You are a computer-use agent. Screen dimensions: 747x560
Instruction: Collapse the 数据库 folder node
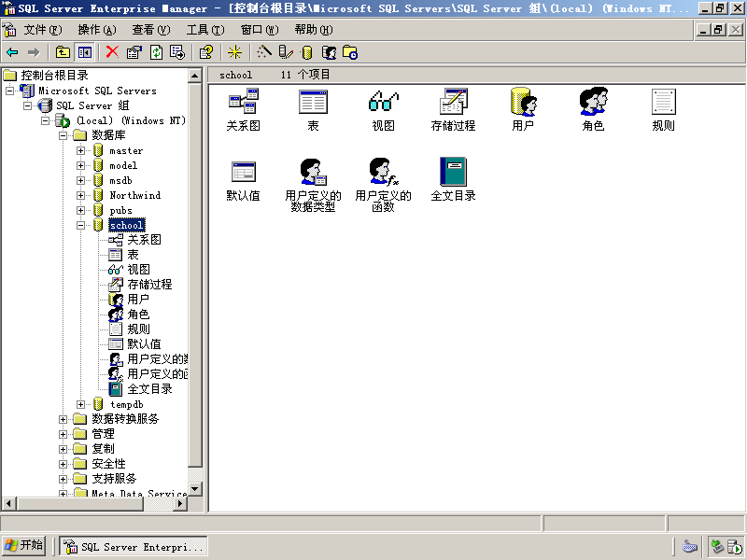(63, 135)
